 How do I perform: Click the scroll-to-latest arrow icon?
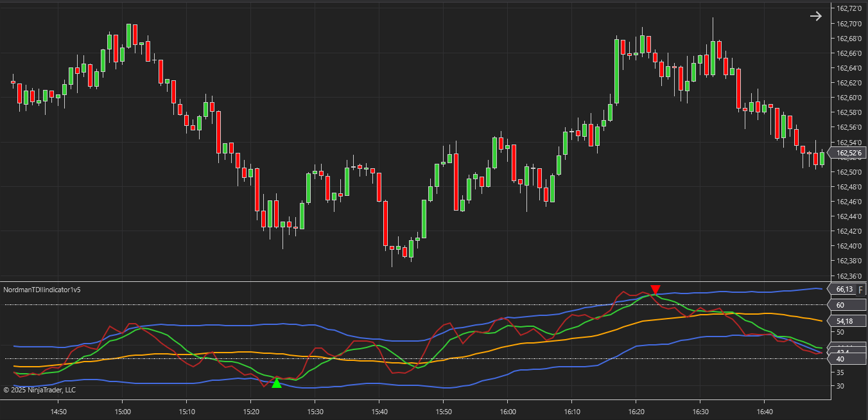(815, 17)
